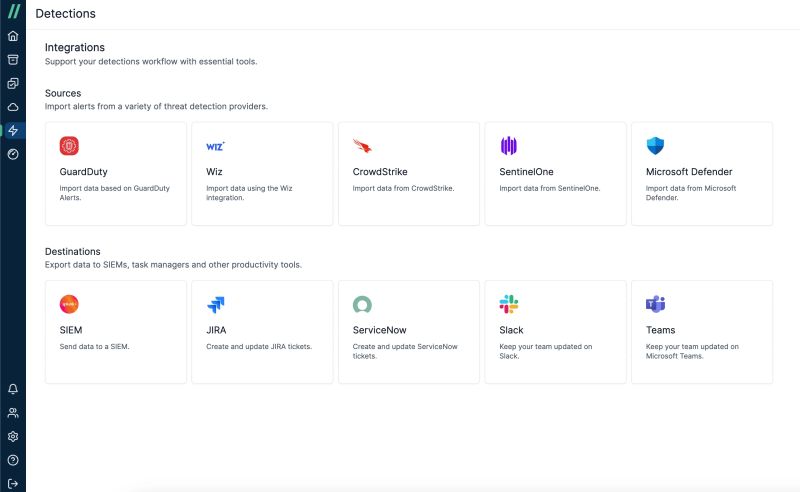Click 'Export data to SIEMs' subtitle
This screenshot has width=800, height=492.
tap(173, 264)
